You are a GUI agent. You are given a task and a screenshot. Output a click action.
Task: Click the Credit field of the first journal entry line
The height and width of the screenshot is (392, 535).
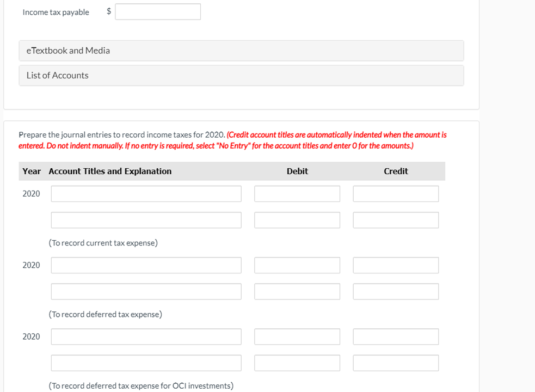point(396,193)
